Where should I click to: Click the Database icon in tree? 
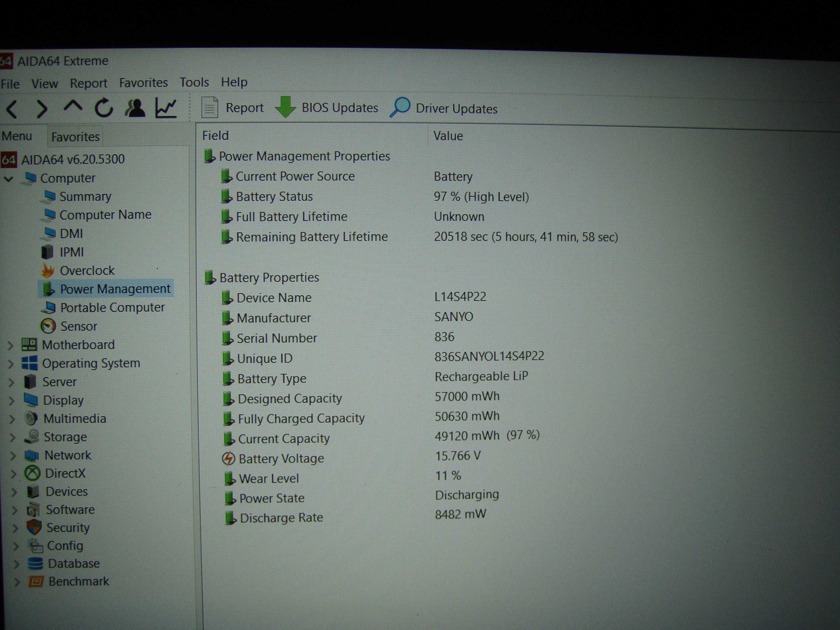(x=36, y=564)
